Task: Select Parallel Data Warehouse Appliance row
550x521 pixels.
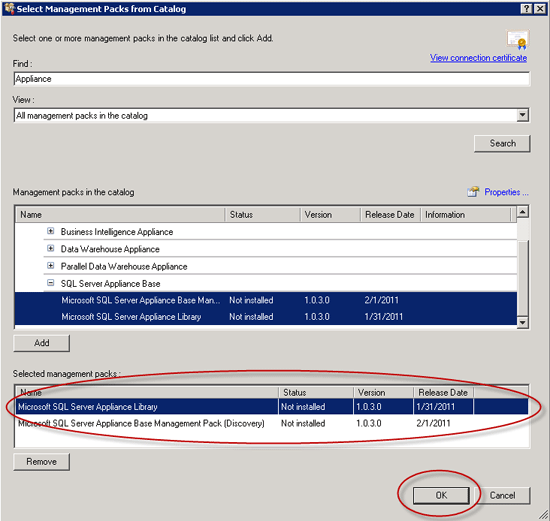Action: [x=280, y=266]
